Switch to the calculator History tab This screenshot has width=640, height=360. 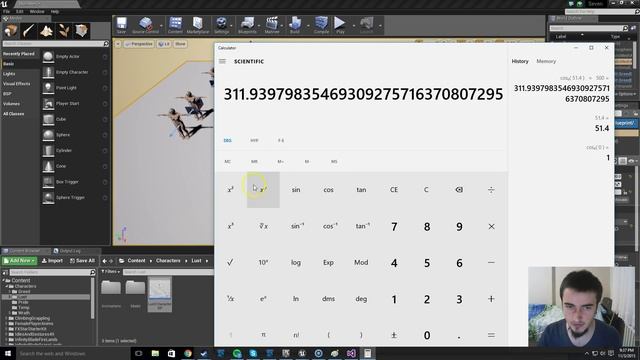[x=520, y=61]
